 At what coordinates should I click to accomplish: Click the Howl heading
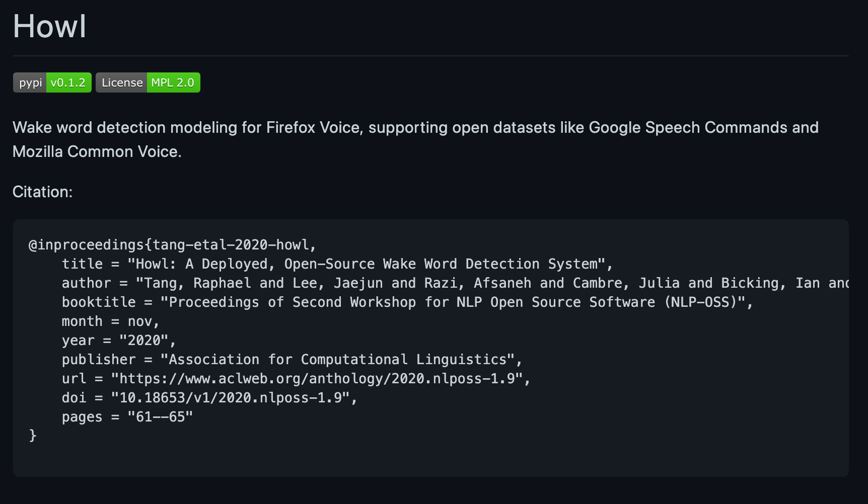pos(49,26)
